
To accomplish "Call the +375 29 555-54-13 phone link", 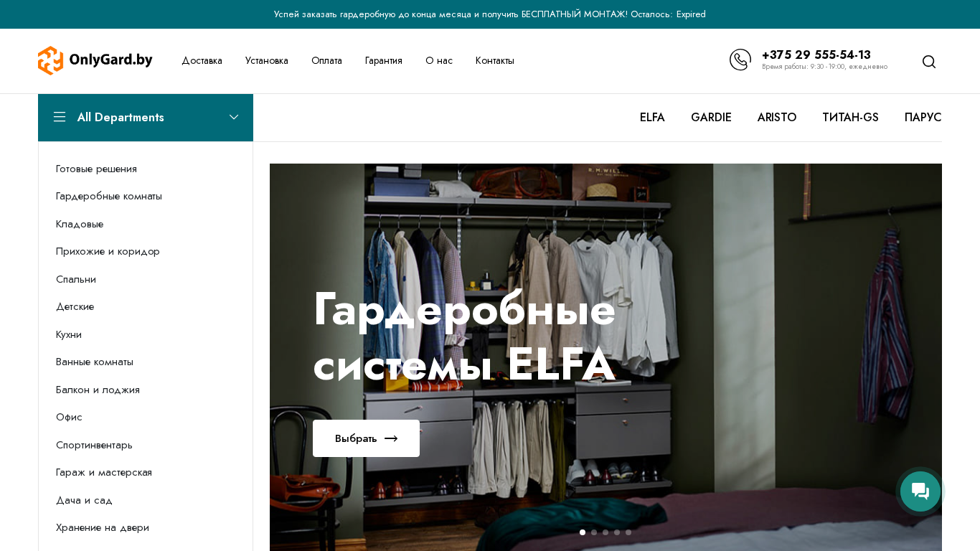I will coord(816,55).
